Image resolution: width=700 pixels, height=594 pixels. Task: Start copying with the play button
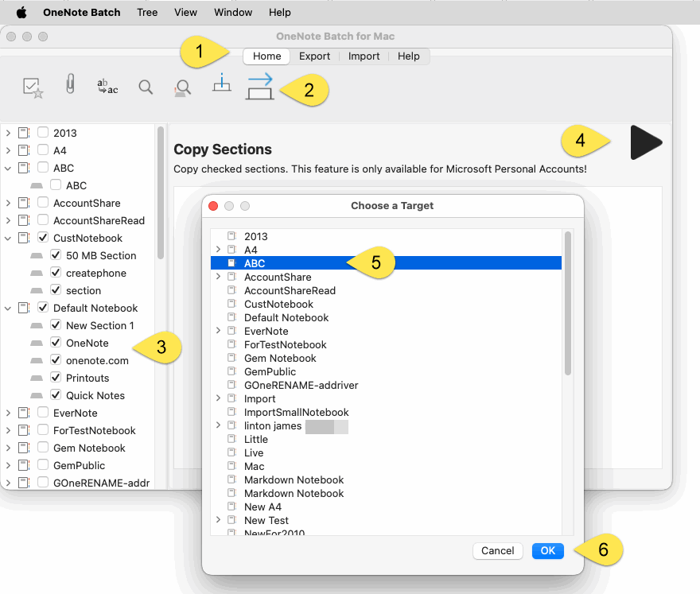pyautogui.click(x=646, y=143)
